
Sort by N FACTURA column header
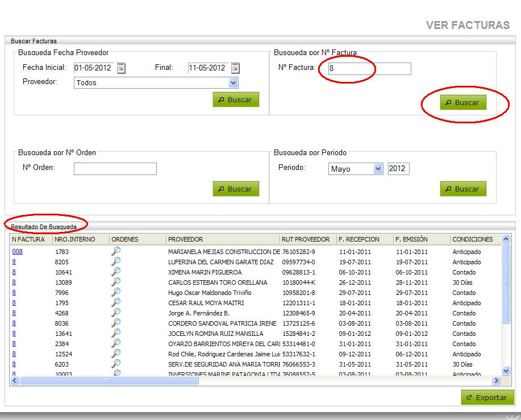[x=32, y=239]
